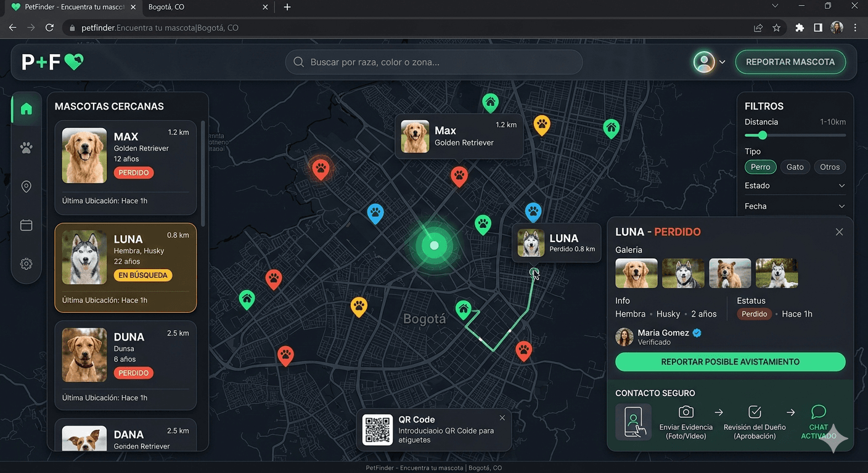Open the browser extensions puzzle icon
Screen dimensions: 868x473
(x=800, y=28)
